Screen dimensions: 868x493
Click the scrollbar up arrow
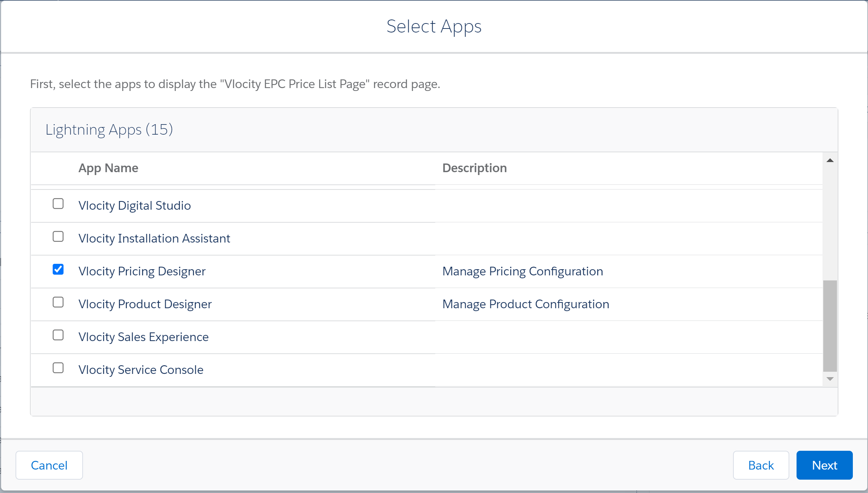830,161
